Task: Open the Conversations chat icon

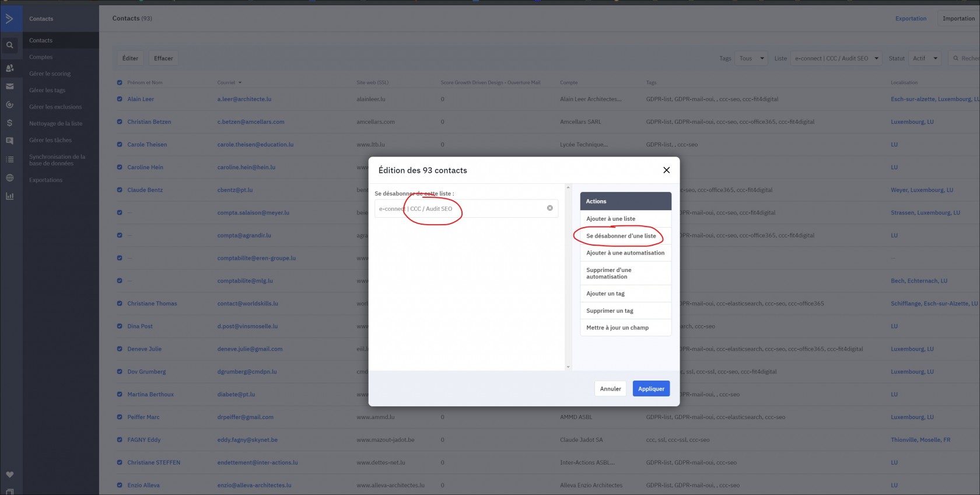Action: (9, 141)
